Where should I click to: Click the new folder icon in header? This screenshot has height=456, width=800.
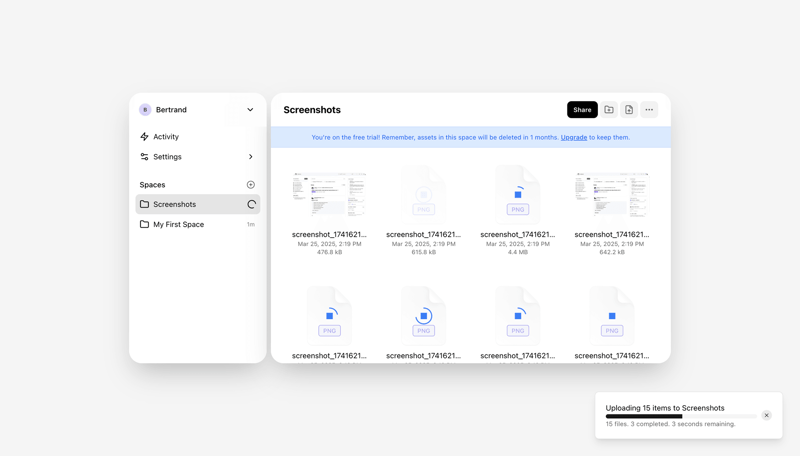609,110
